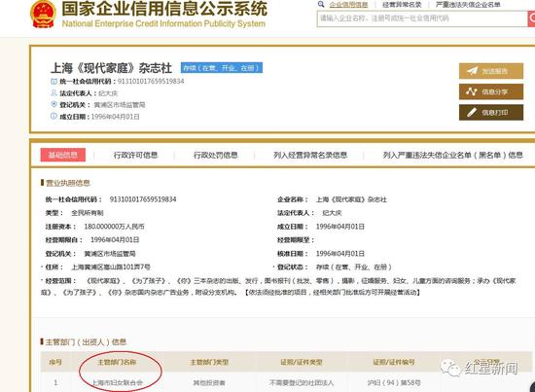
Task: Switch to the 基础信息 tab
Action: click(63, 155)
